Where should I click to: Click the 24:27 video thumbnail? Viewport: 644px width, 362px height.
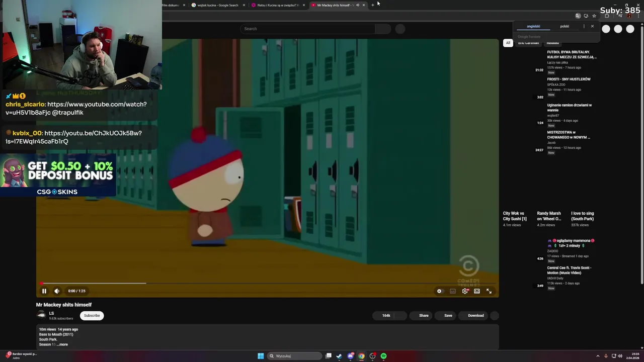point(523,141)
